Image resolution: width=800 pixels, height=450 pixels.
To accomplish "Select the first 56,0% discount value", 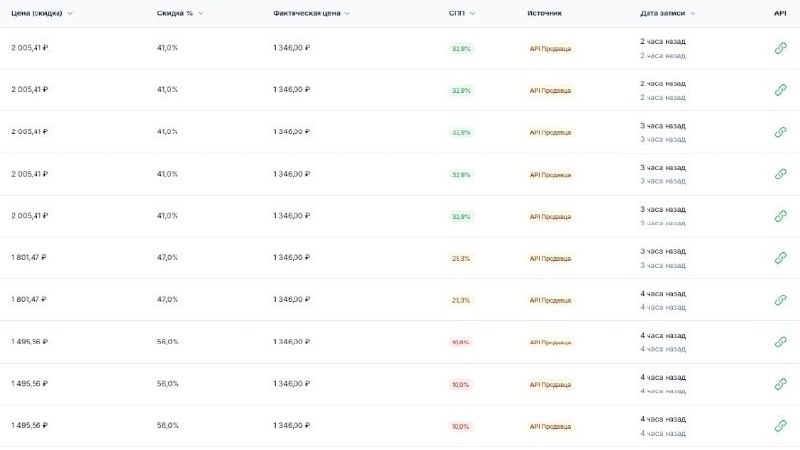I will [167, 341].
